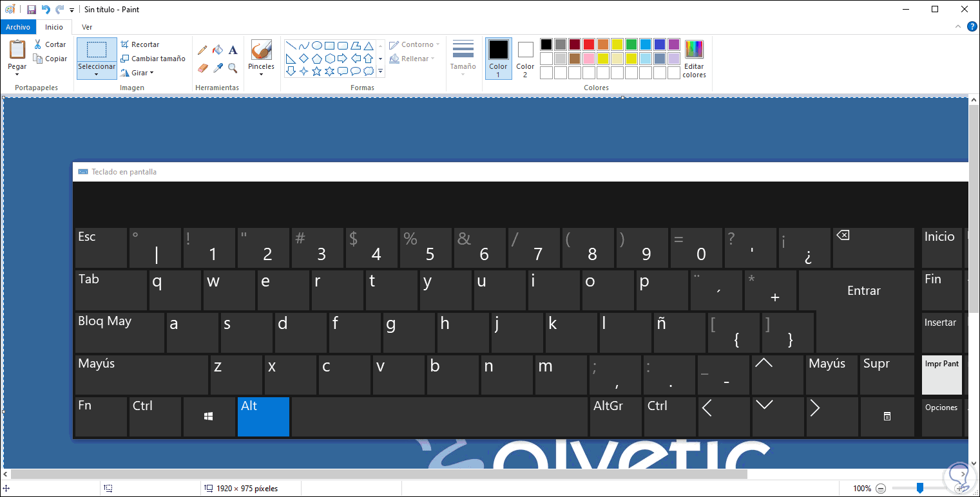
Task: Choose the Polygon shape
Action: (355, 46)
